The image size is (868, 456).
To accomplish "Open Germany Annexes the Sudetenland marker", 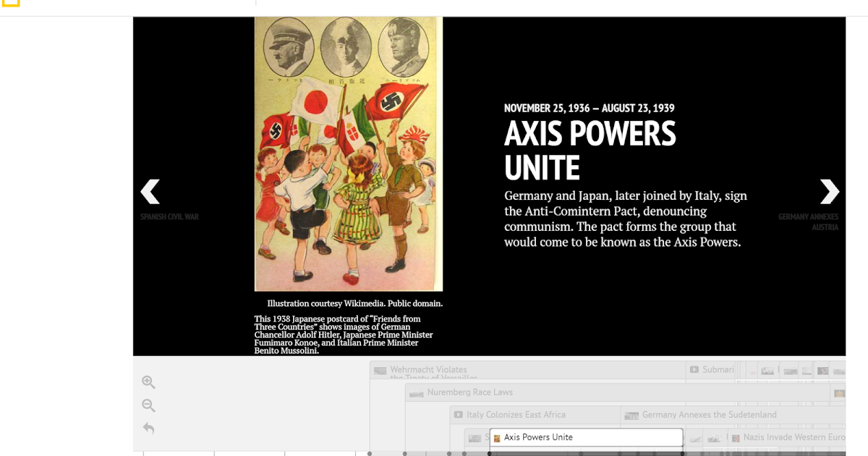I will click(733, 415).
